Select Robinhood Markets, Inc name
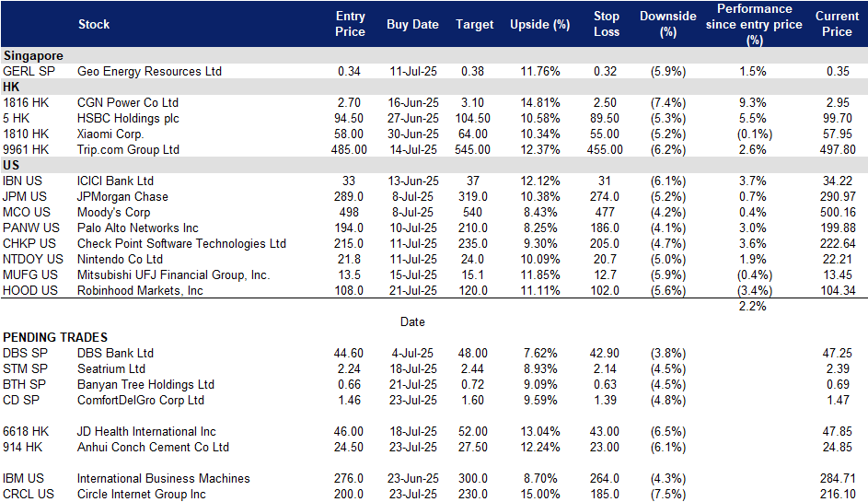 pos(140,290)
